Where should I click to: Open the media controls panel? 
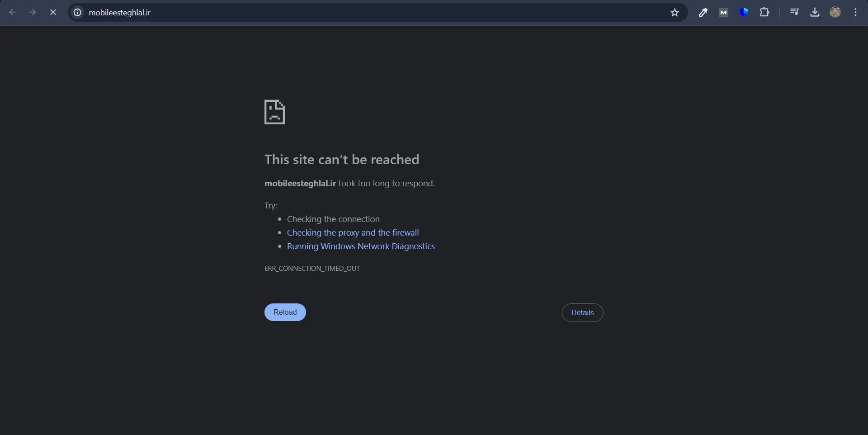tap(794, 13)
